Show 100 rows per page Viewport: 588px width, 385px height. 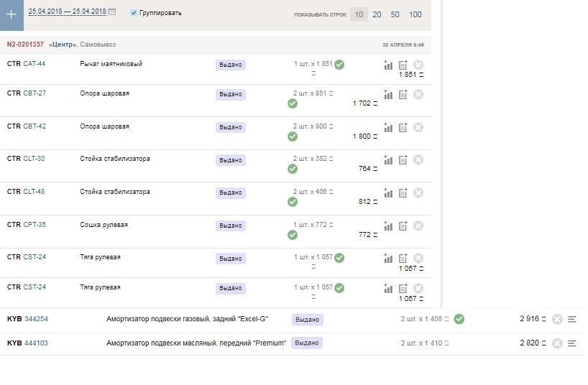point(415,14)
